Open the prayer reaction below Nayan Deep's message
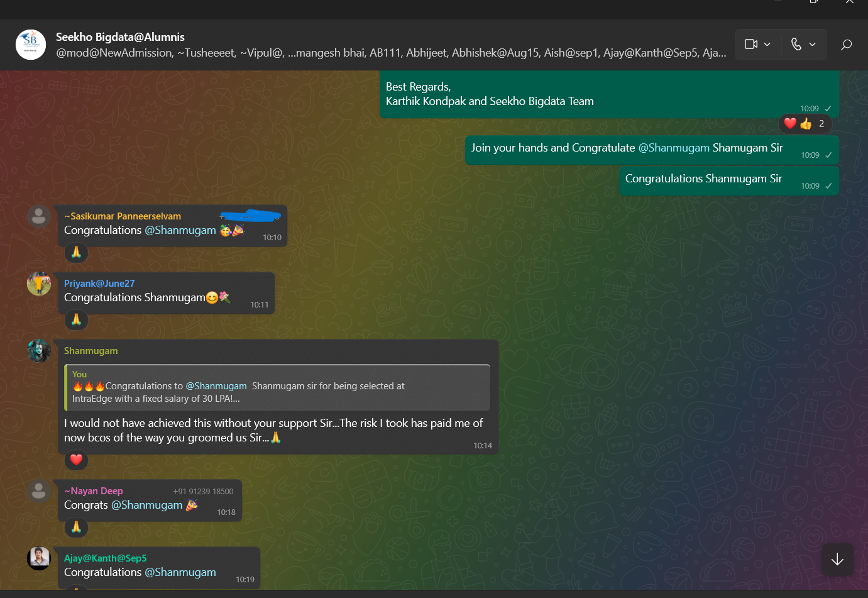This screenshot has width=868, height=598. (76, 527)
